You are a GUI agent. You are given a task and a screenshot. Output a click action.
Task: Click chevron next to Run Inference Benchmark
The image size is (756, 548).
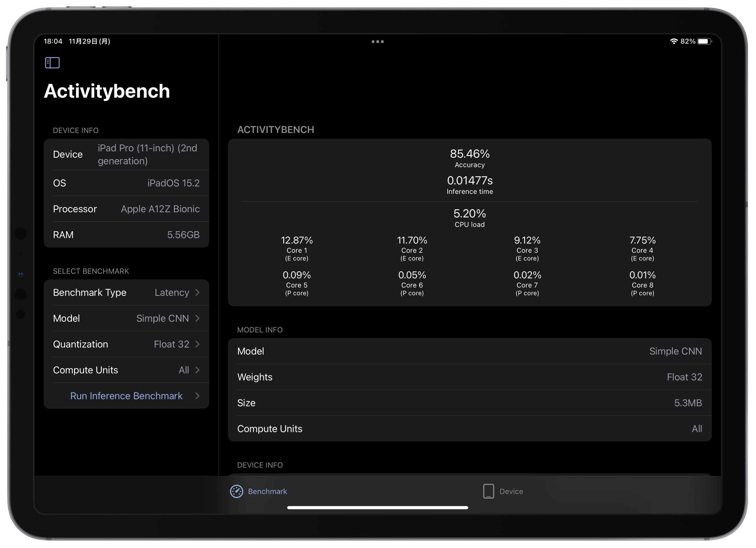(x=197, y=396)
